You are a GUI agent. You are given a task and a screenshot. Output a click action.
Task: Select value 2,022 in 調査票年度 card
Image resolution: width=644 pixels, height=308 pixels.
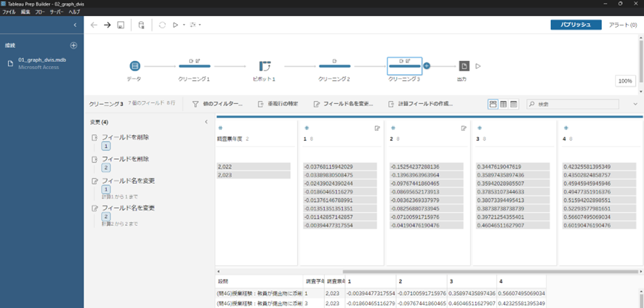click(254, 167)
